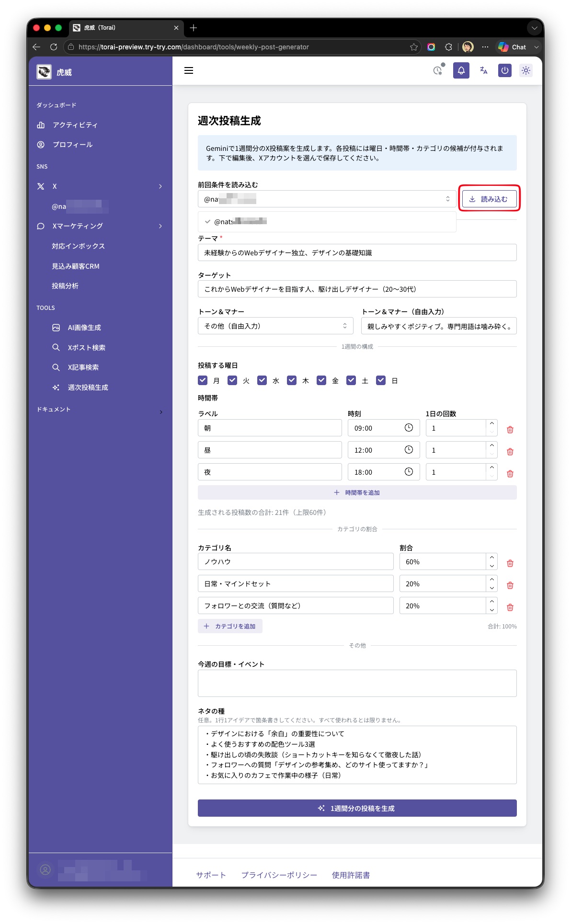The height and width of the screenshot is (924, 571).
Task: Open the language translation icon
Action: pos(483,70)
